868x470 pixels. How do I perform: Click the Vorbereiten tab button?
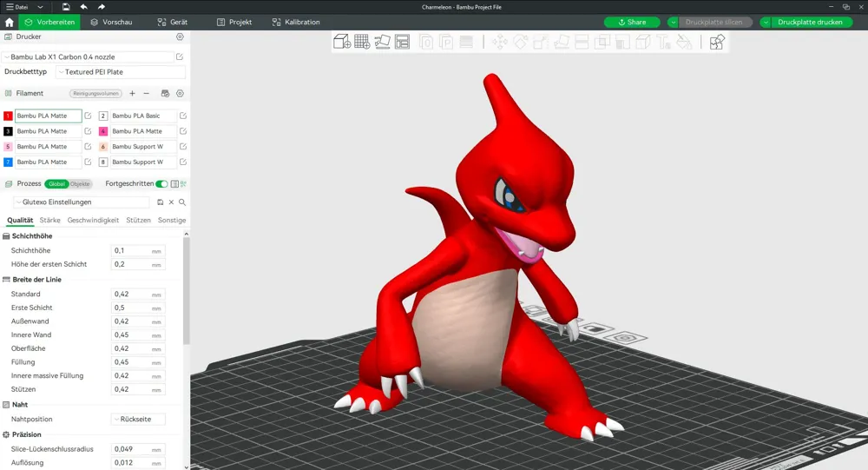[x=49, y=23]
